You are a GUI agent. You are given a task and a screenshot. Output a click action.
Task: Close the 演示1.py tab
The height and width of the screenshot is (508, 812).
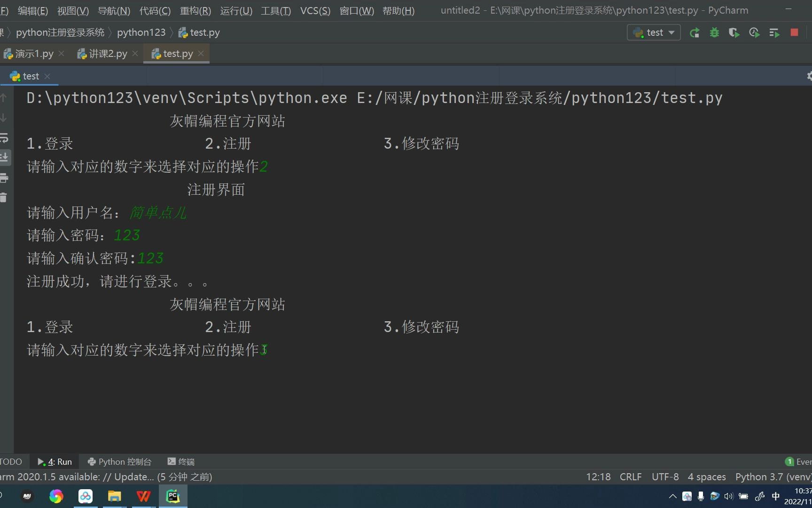click(x=62, y=54)
